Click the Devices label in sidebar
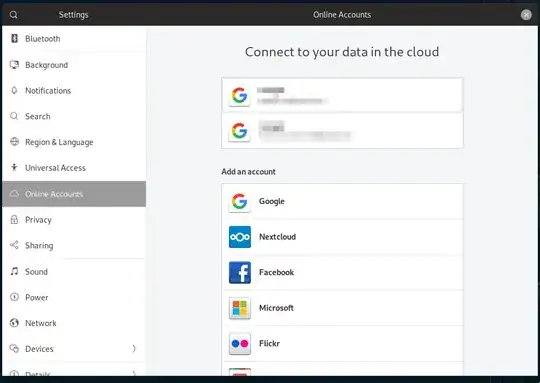 [x=39, y=349]
